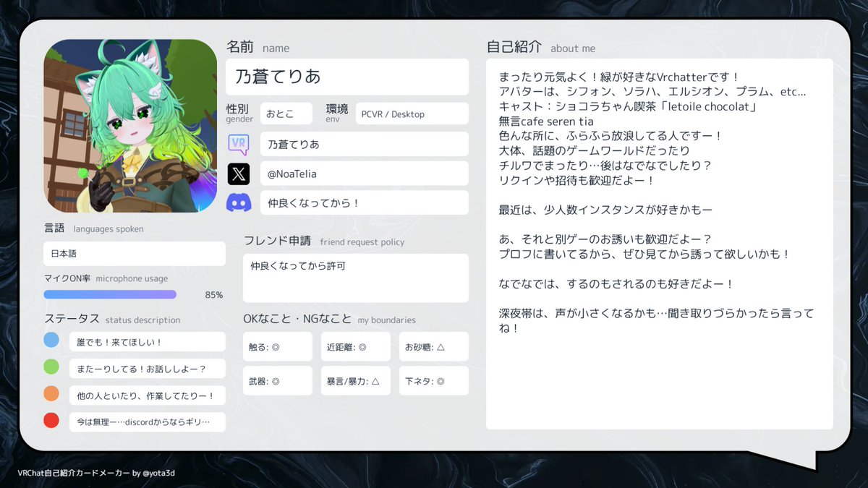Select the 武器 boundary box
The width and height of the screenshot is (868, 488).
pyautogui.click(x=277, y=380)
